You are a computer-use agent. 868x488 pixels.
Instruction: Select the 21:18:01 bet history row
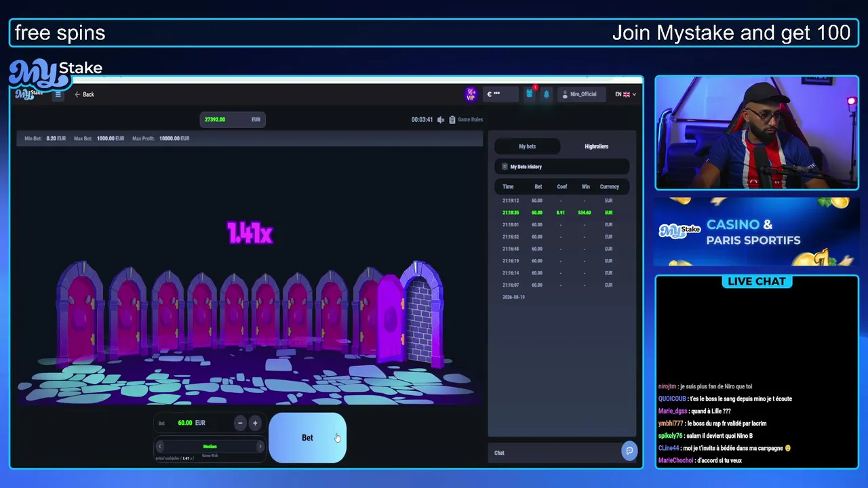561,224
